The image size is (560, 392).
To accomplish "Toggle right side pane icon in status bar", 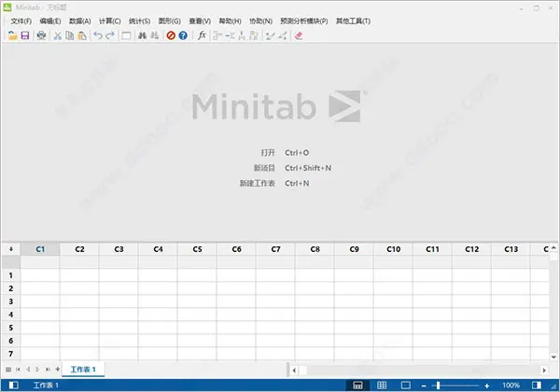I will pos(537,385).
